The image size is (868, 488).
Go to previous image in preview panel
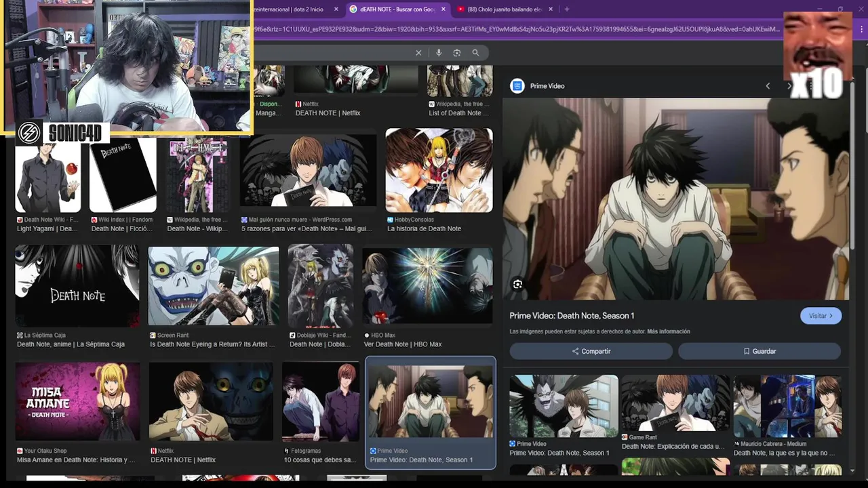[768, 86]
